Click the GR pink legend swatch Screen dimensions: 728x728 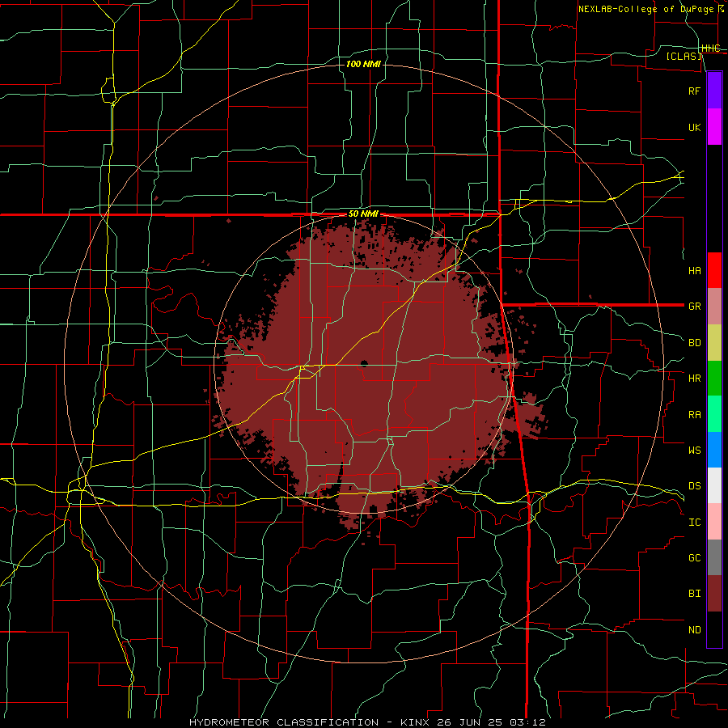pyautogui.click(x=714, y=307)
